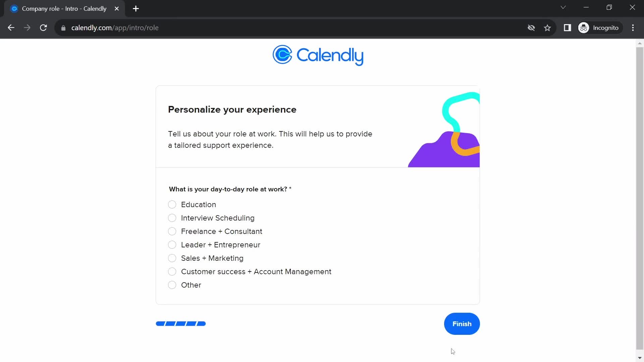This screenshot has width=644, height=362.
Task: Click the forward navigation arrow
Action: pos(28,28)
